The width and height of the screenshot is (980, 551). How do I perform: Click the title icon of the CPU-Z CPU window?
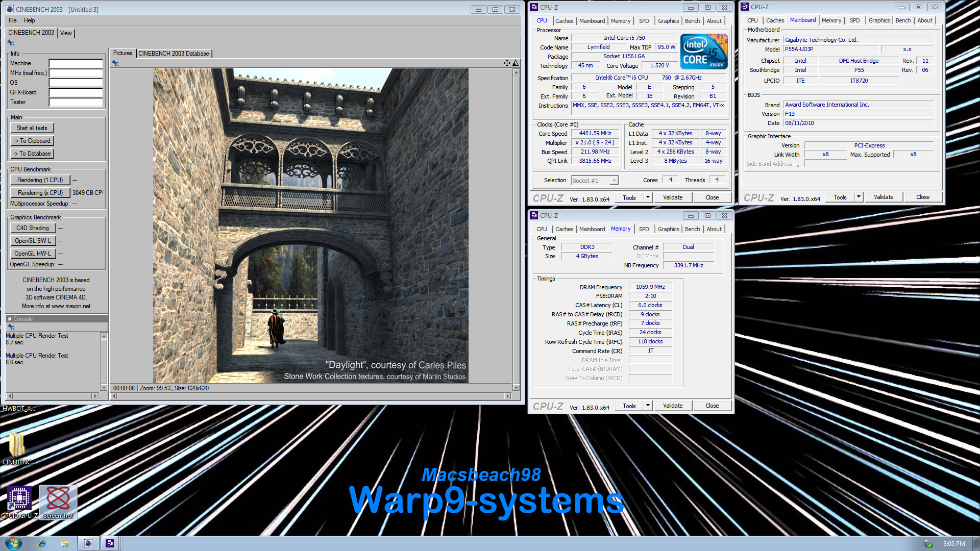pos(534,7)
